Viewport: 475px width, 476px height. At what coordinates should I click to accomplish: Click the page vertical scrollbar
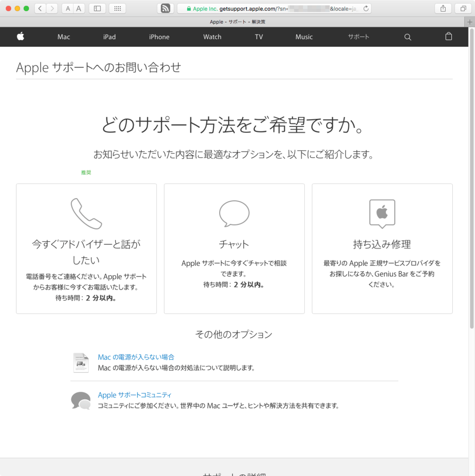pyautogui.click(x=472, y=178)
